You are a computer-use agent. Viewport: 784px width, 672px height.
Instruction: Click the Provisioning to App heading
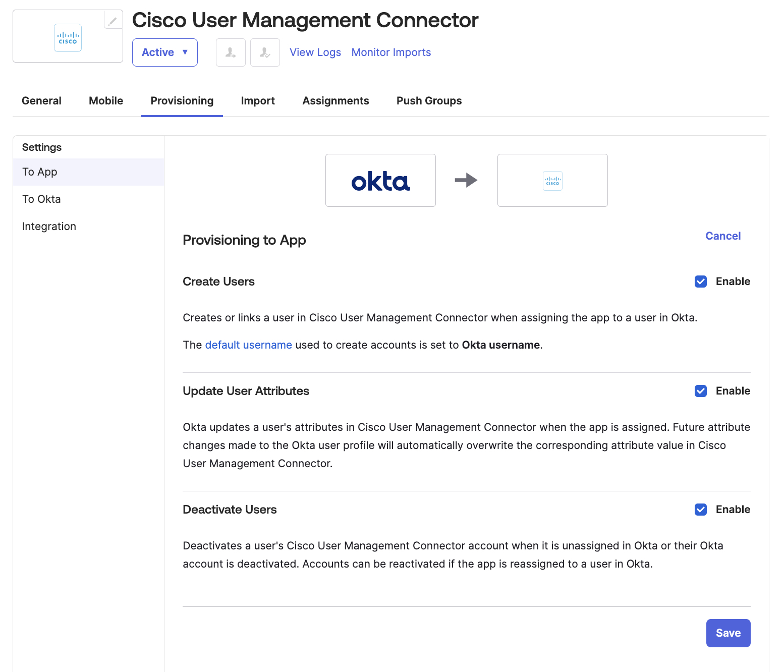tap(244, 240)
